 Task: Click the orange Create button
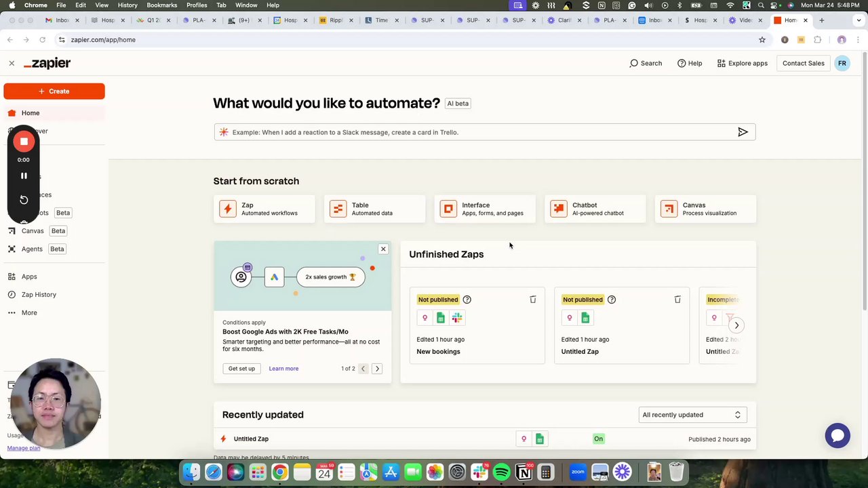tap(54, 91)
